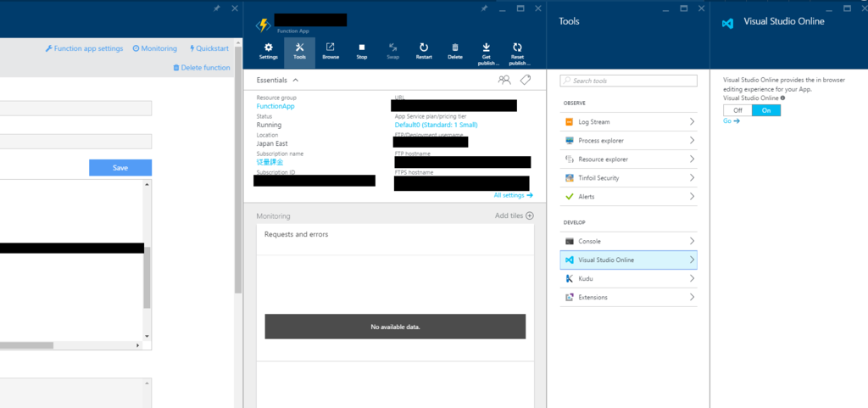Click the Extensions icon
The width and height of the screenshot is (868, 408).
point(569,297)
